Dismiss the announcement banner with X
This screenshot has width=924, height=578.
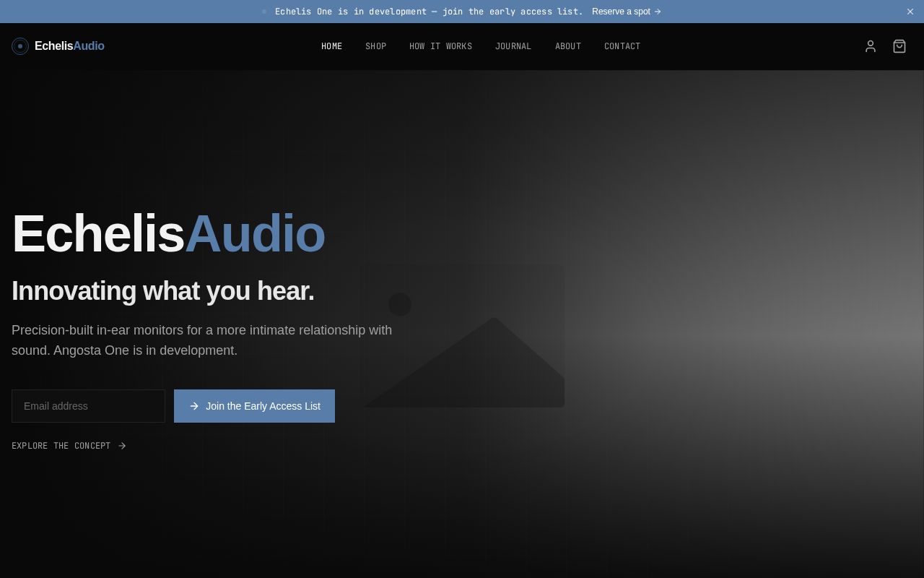tap(910, 12)
